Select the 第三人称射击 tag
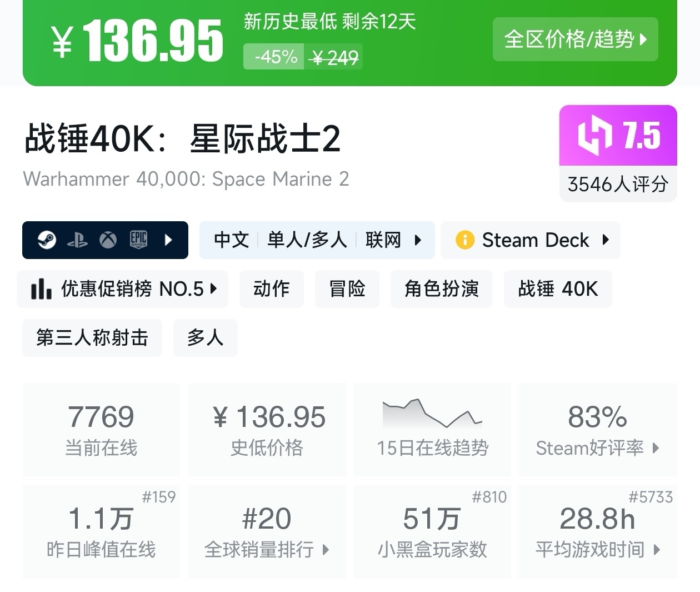Viewport: 700px width, 592px height. [92, 338]
